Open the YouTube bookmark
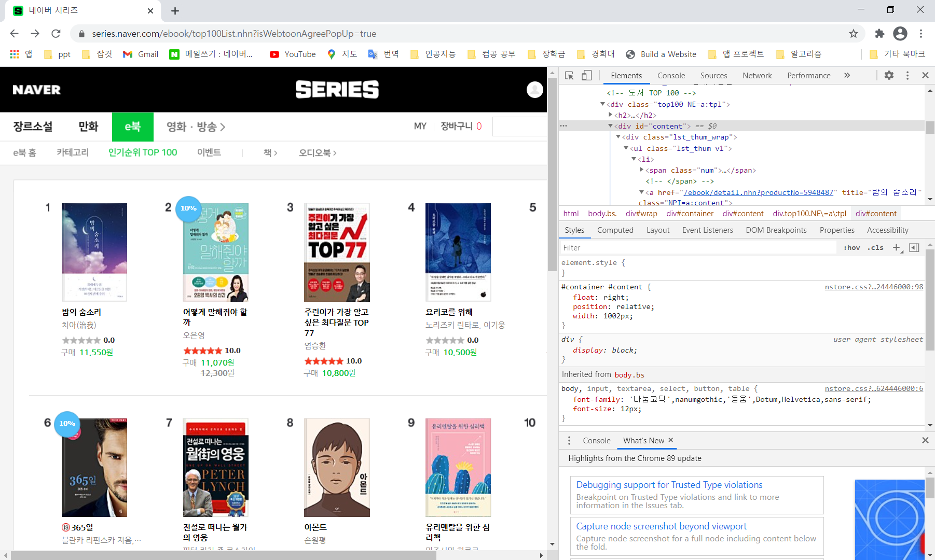 (293, 54)
